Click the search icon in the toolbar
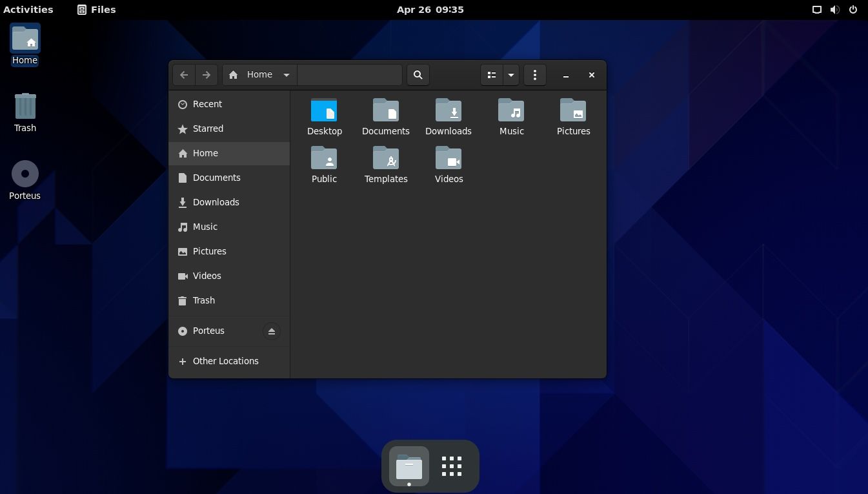This screenshot has height=494, width=868. [418, 75]
